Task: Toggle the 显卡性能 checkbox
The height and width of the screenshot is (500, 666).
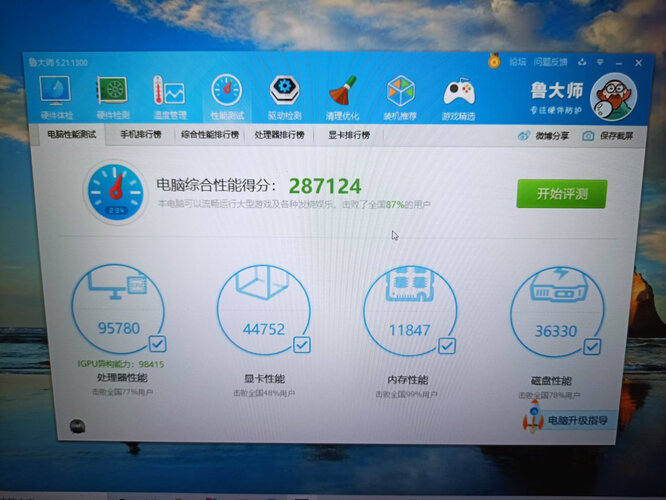Action: coord(302,345)
